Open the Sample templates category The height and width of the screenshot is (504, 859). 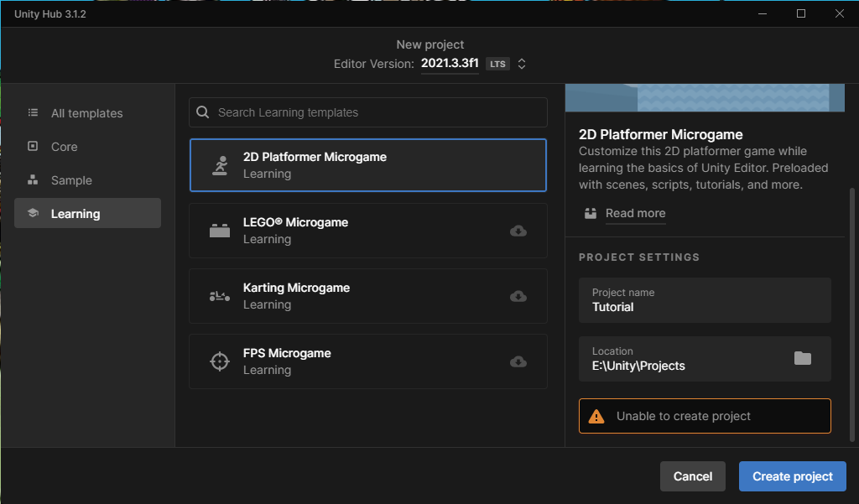tap(71, 180)
